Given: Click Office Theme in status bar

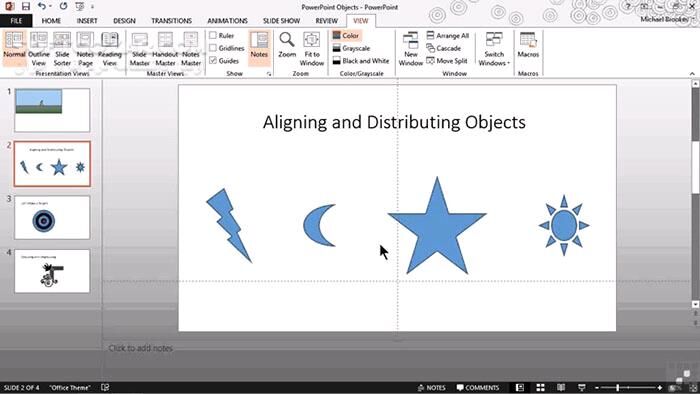Looking at the screenshot, I should point(70,387).
